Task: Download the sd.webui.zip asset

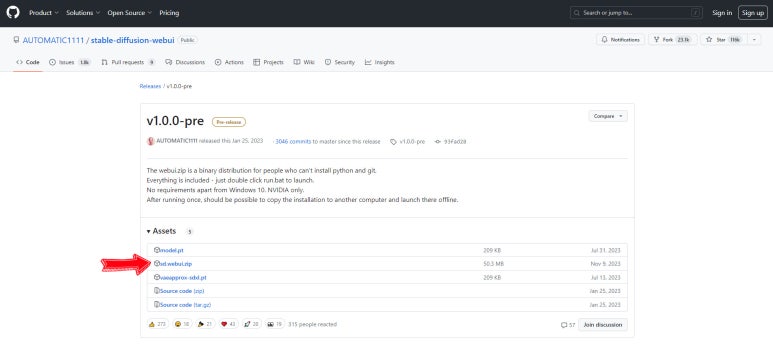Action: pyautogui.click(x=176, y=264)
